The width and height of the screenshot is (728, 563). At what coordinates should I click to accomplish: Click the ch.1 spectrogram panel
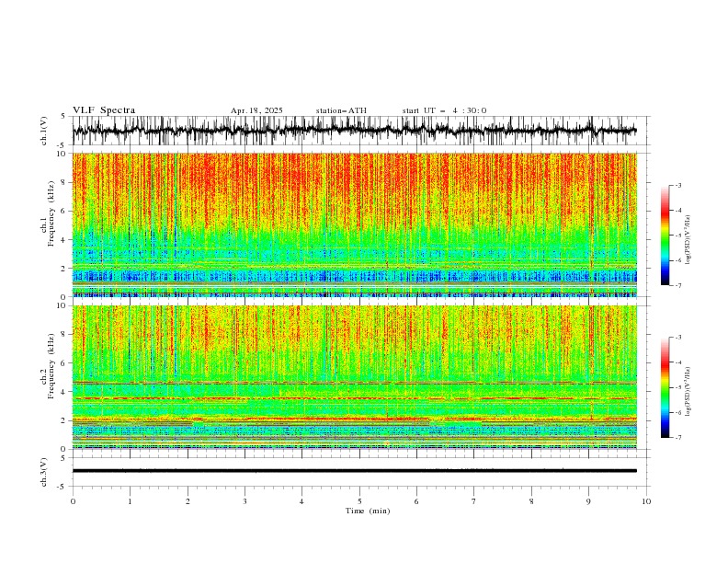click(x=354, y=224)
